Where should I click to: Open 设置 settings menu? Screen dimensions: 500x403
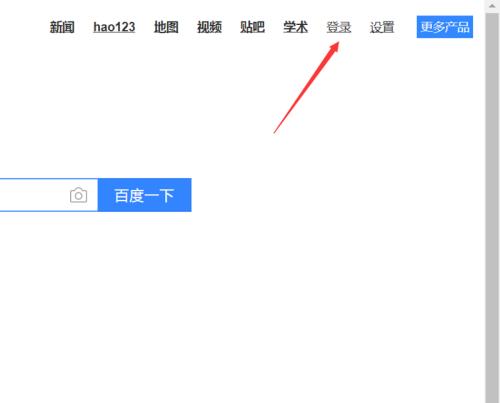point(382,27)
